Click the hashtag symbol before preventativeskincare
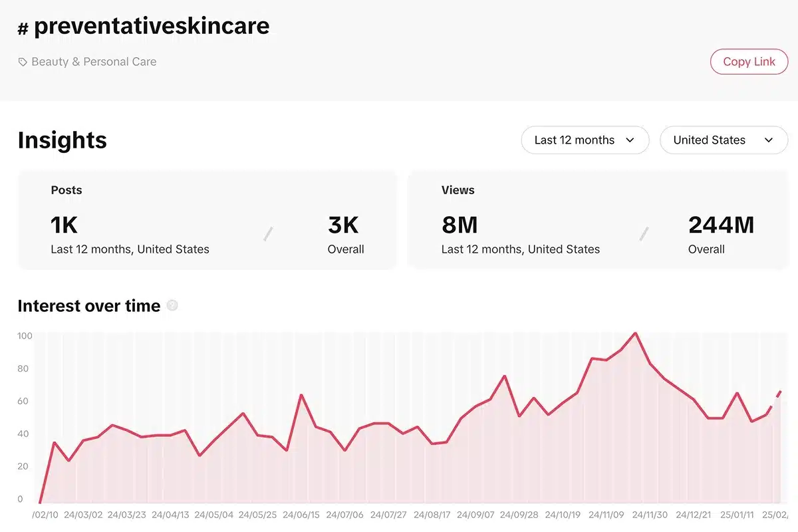The height and width of the screenshot is (532, 798). 23,28
